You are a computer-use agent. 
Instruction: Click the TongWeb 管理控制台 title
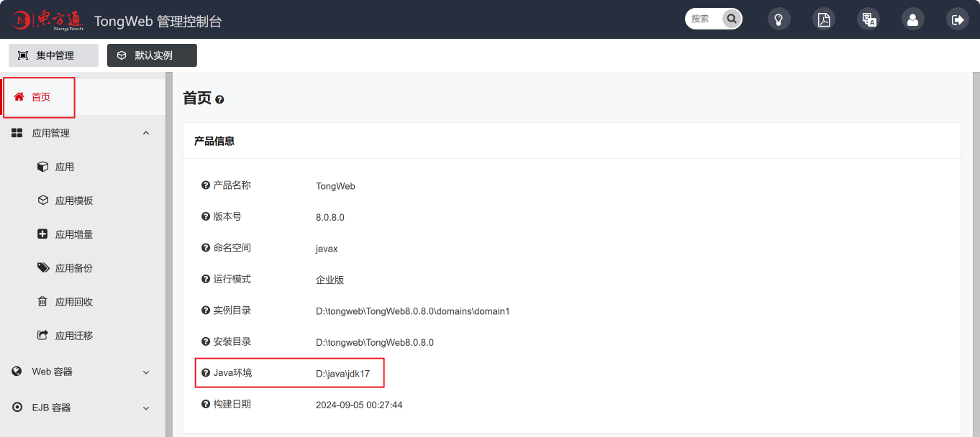tap(158, 22)
